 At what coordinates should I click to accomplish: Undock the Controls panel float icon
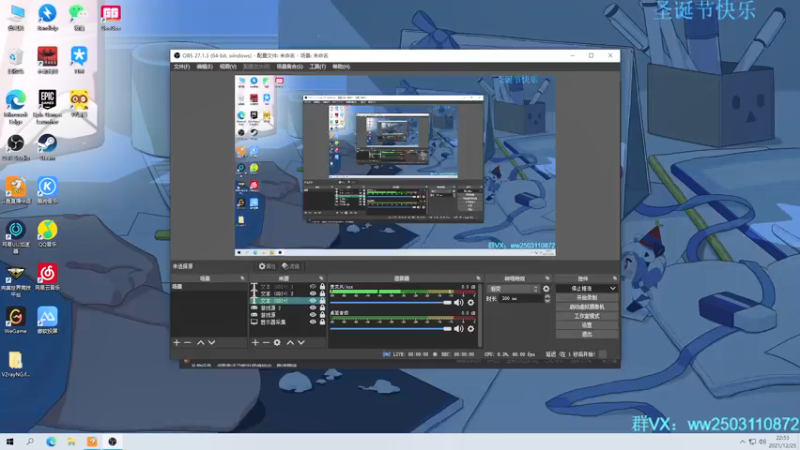click(615, 278)
